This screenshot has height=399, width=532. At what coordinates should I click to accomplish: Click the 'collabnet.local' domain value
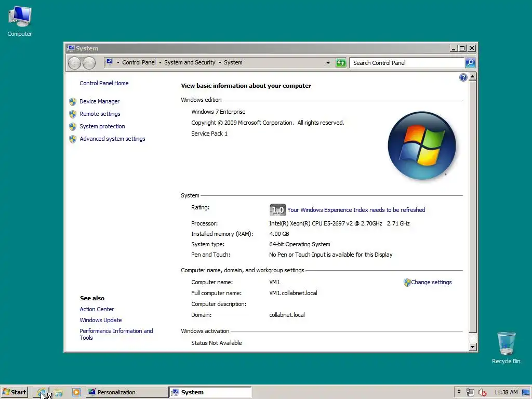(287, 315)
